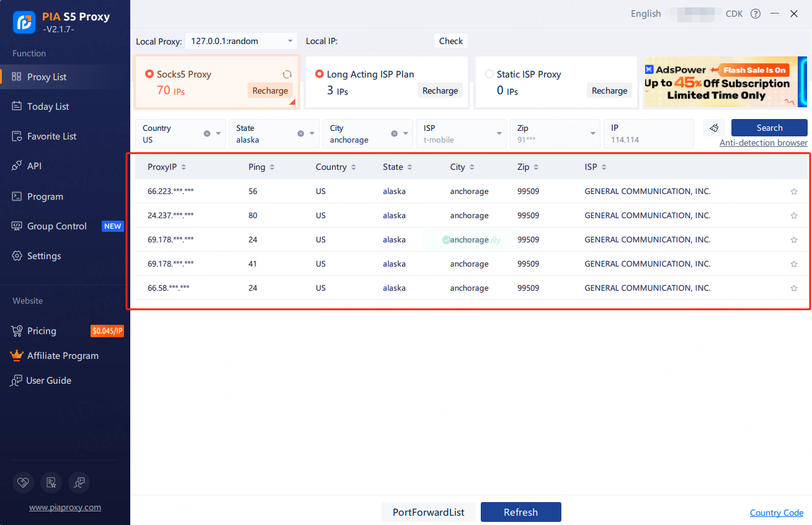812x525 pixels.
Task: Click the API sidebar icon
Action: point(16,165)
